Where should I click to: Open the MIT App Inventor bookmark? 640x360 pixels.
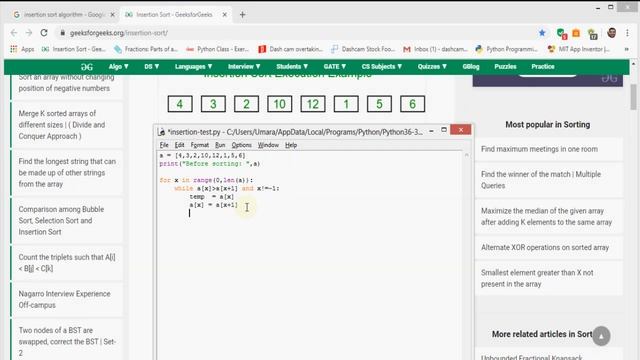(579, 49)
